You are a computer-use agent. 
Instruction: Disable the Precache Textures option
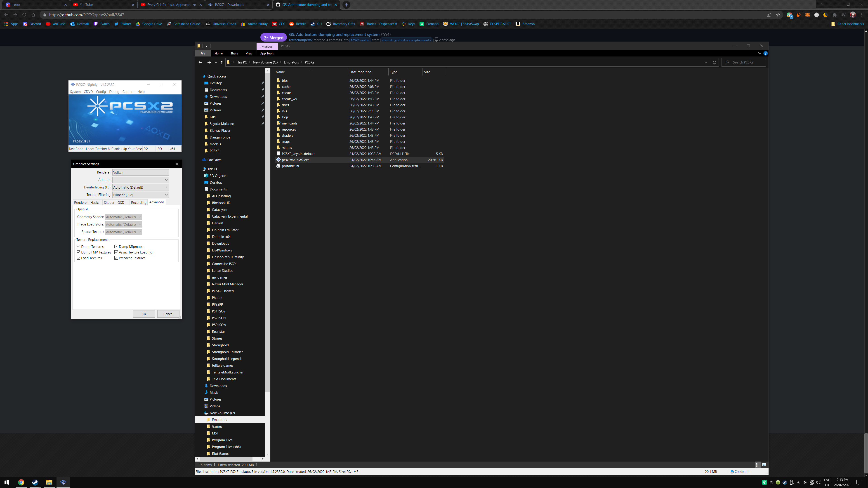(116, 258)
